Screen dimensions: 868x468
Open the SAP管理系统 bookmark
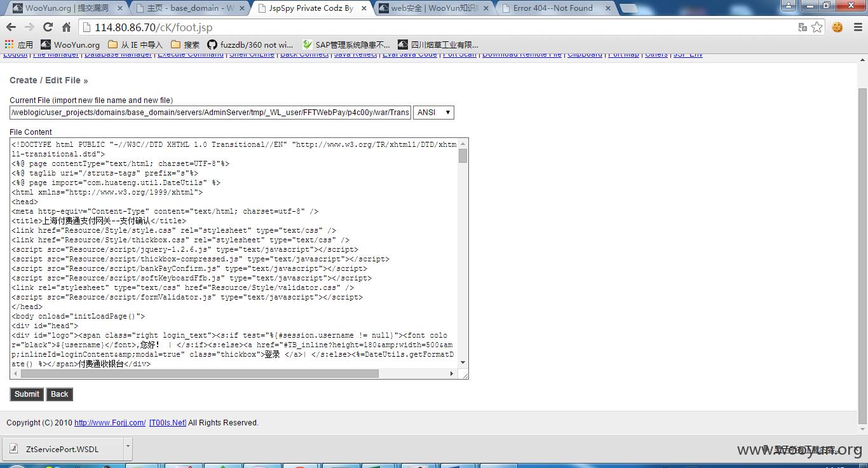(346, 45)
